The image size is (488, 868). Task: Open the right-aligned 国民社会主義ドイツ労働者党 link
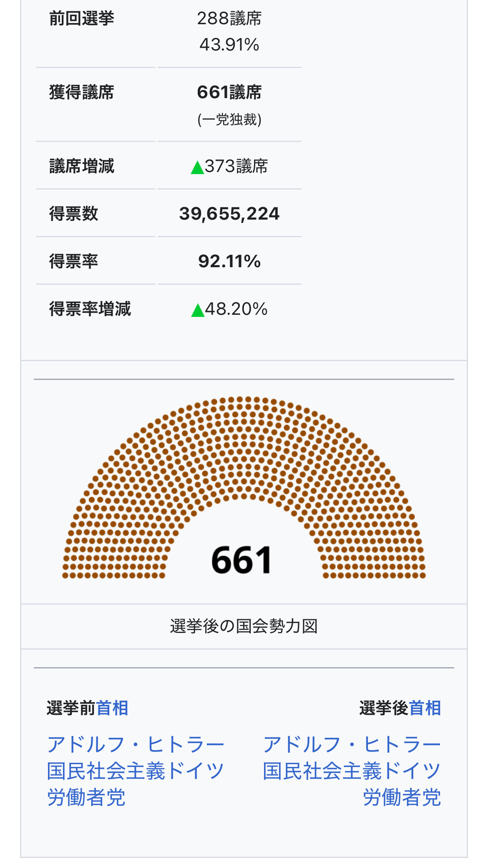352,771
